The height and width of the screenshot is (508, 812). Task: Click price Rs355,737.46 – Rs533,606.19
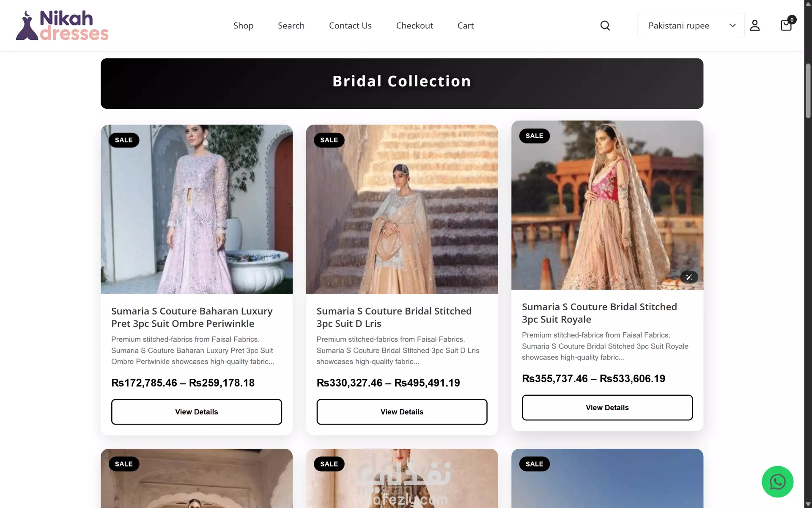pyautogui.click(x=593, y=378)
